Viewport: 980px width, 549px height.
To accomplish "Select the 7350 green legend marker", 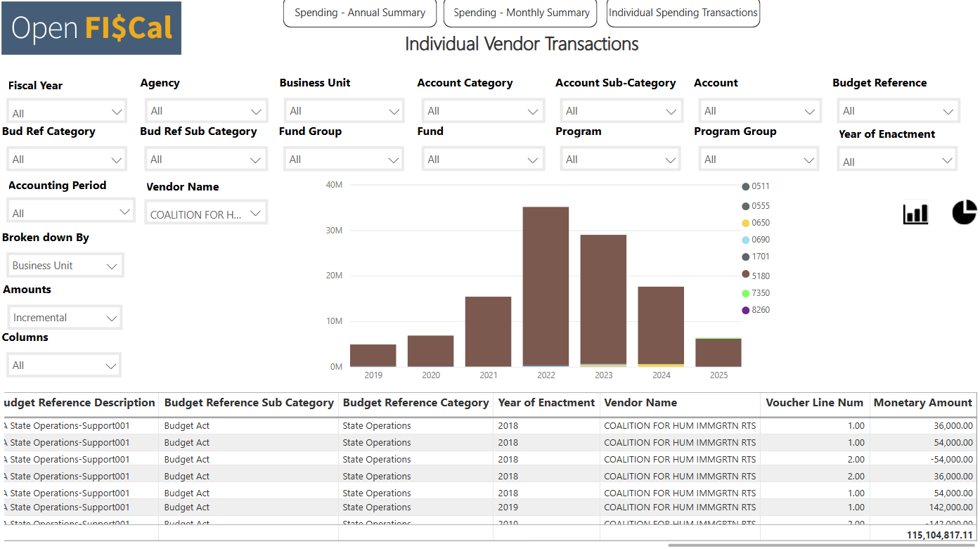I will pyautogui.click(x=745, y=293).
